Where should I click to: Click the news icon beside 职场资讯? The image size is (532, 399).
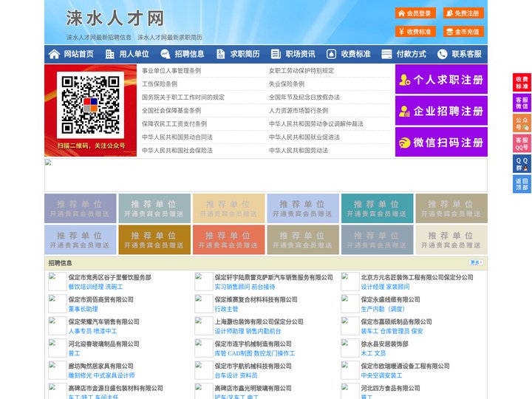tap(276, 54)
